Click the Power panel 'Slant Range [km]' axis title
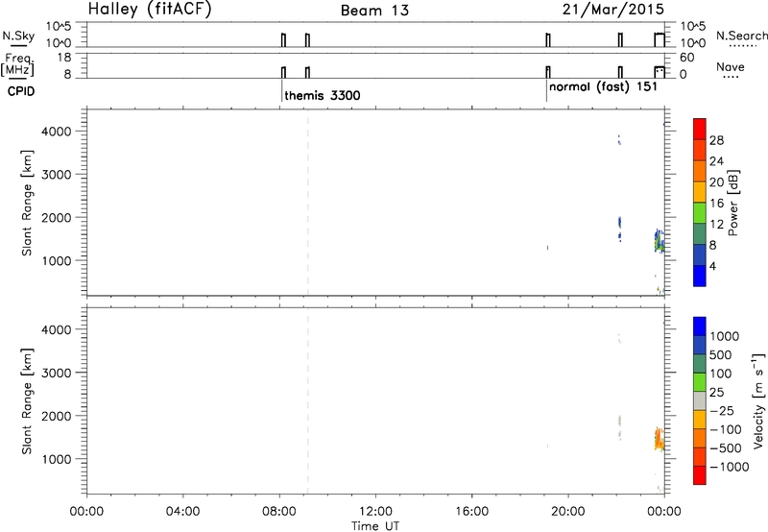Viewport: 768px width, 532px height. pos(27,203)
